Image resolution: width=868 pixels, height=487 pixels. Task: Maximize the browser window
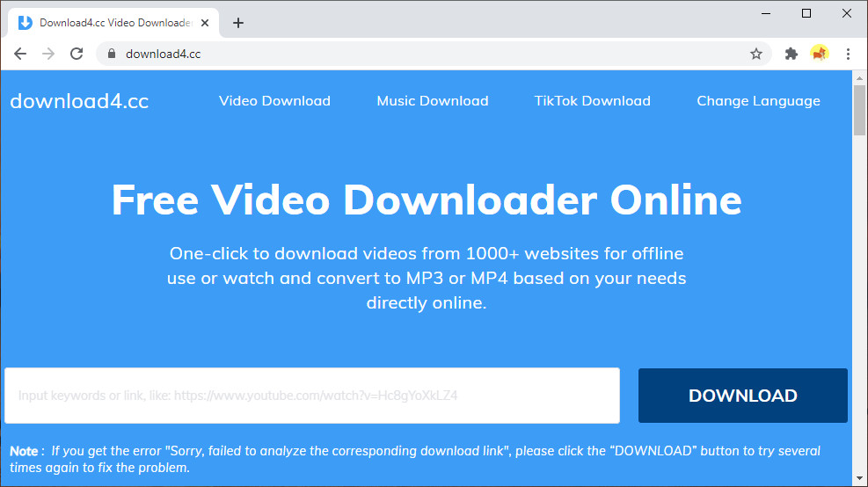click(806, 13)
